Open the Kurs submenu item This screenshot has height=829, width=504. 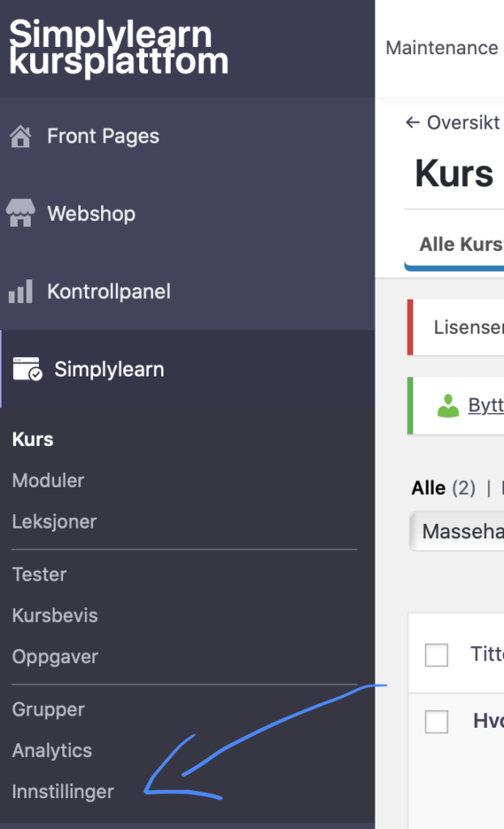33,440
